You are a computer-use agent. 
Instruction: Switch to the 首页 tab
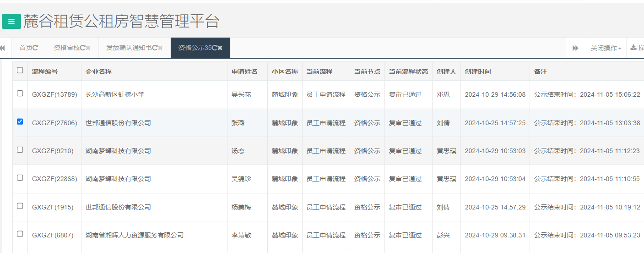click(x=26, y=48)
